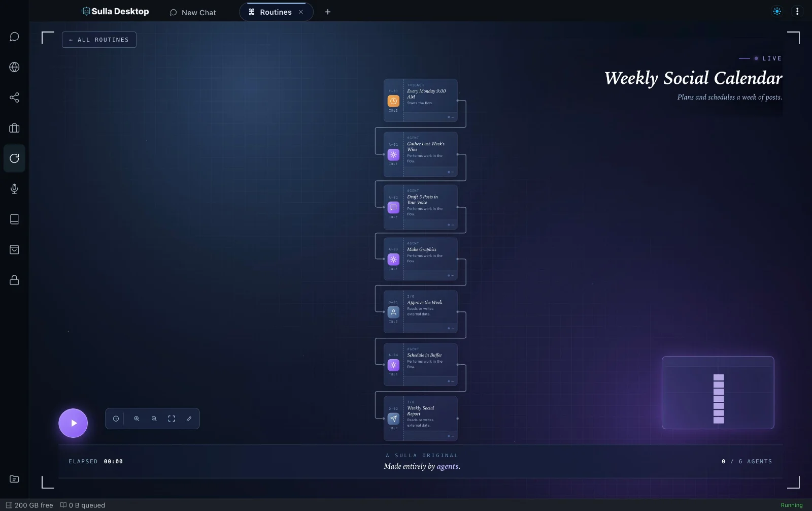812x511 pixels.
Task: Click the chat bubble icon on Draft 5 Posts
Action: (x=393, y=208)
